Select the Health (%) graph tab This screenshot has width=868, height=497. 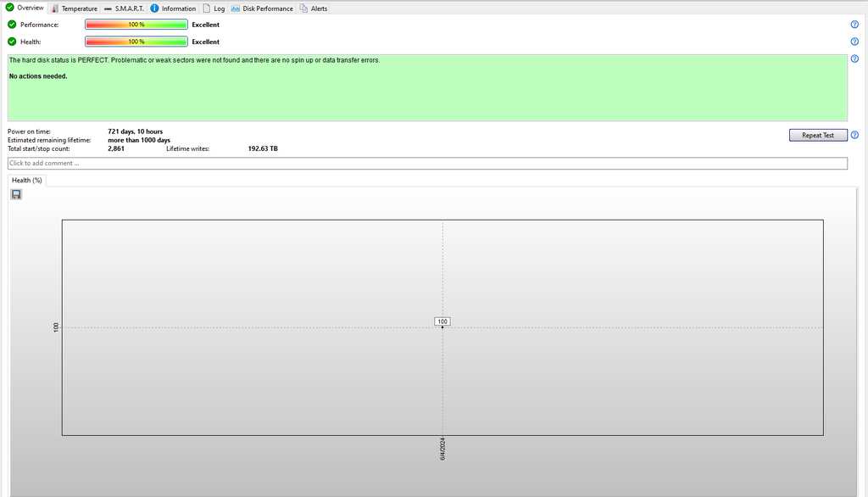pos(26,180)
